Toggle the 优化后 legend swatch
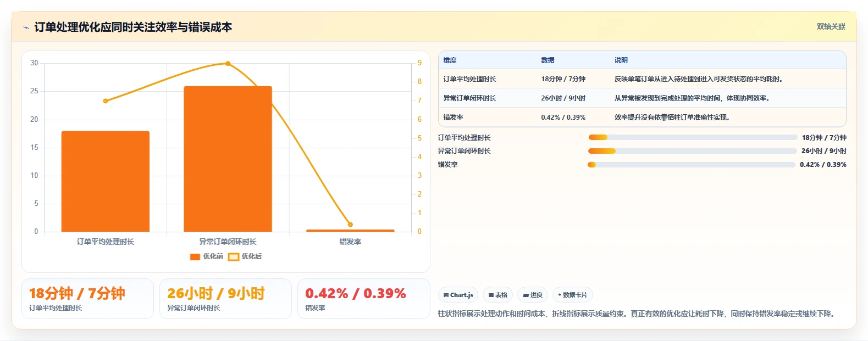Image resolution: width=868 pixels, height=341 pixels. coord(234,256)
